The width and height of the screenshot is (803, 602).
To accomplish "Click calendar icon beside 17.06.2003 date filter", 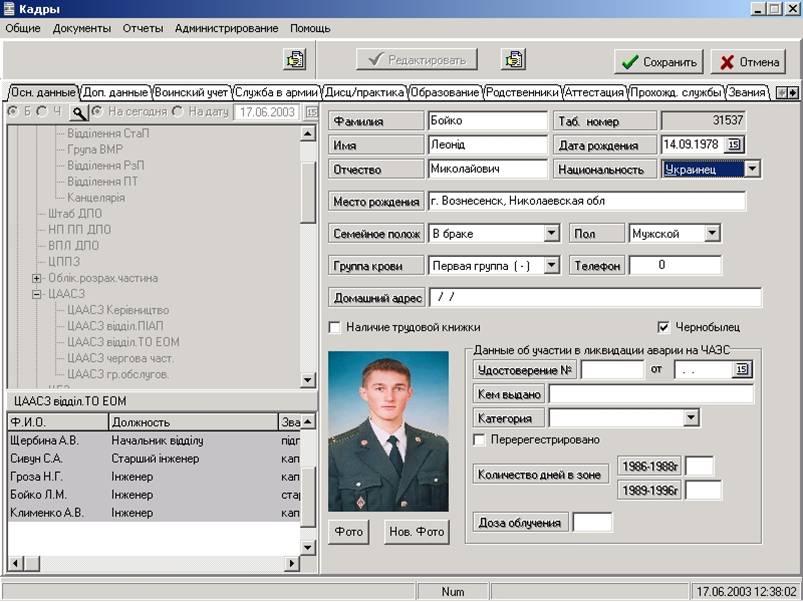I will click(311, 112).
